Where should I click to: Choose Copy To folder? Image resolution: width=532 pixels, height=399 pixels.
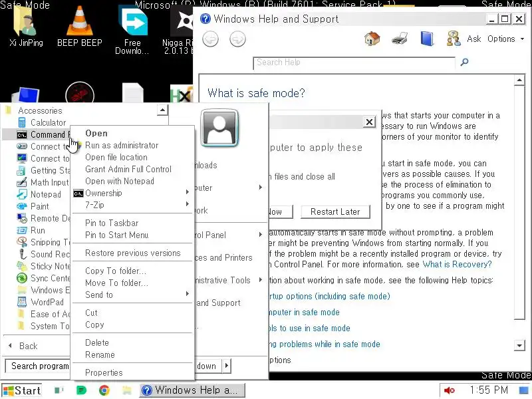(132, 271)
